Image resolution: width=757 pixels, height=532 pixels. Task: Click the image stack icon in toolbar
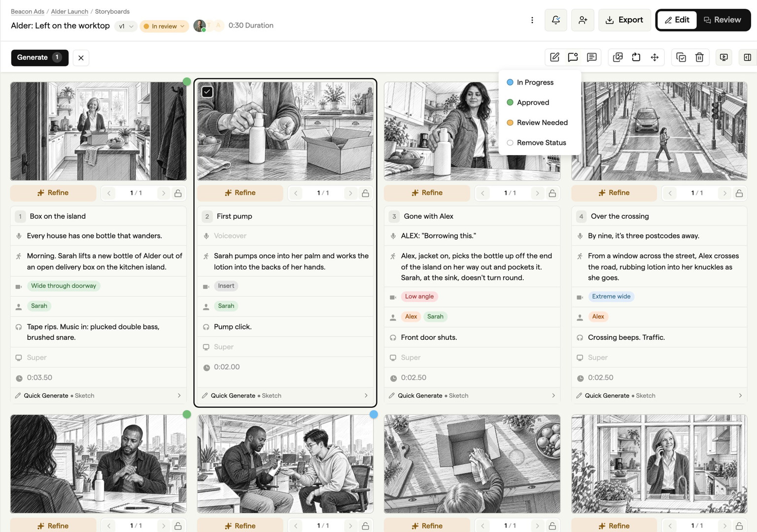click(x=618, y=58)
